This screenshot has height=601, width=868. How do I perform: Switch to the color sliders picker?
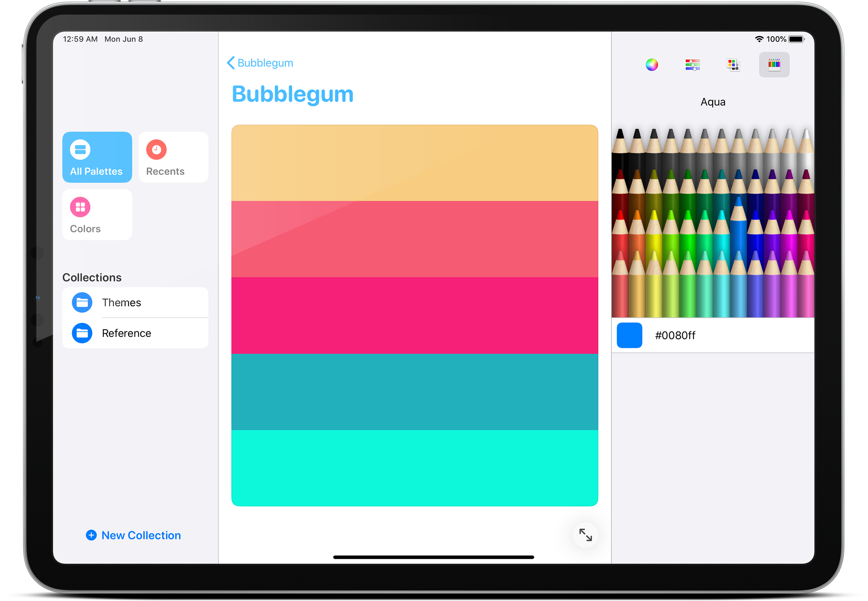[x=692, y=65]
